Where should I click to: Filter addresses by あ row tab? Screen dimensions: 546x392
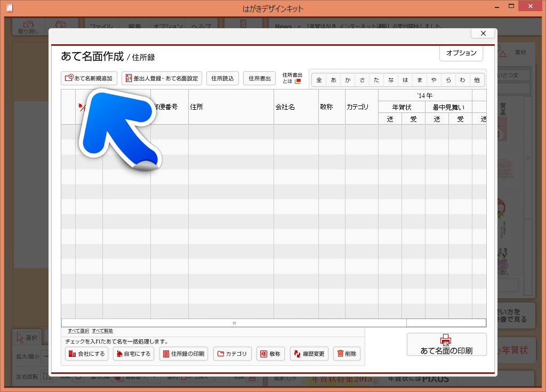(333, 80)
